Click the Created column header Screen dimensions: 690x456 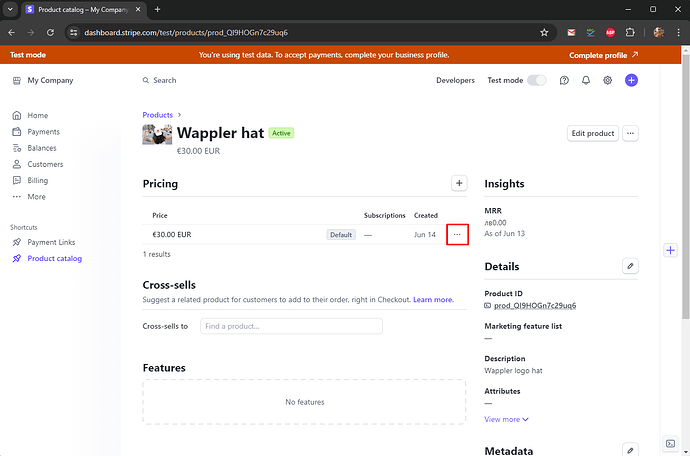click(426, 215)
